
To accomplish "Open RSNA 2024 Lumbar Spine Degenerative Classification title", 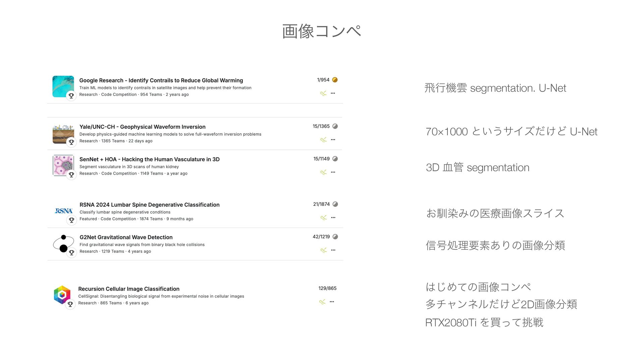I will [x=150, y=205].
